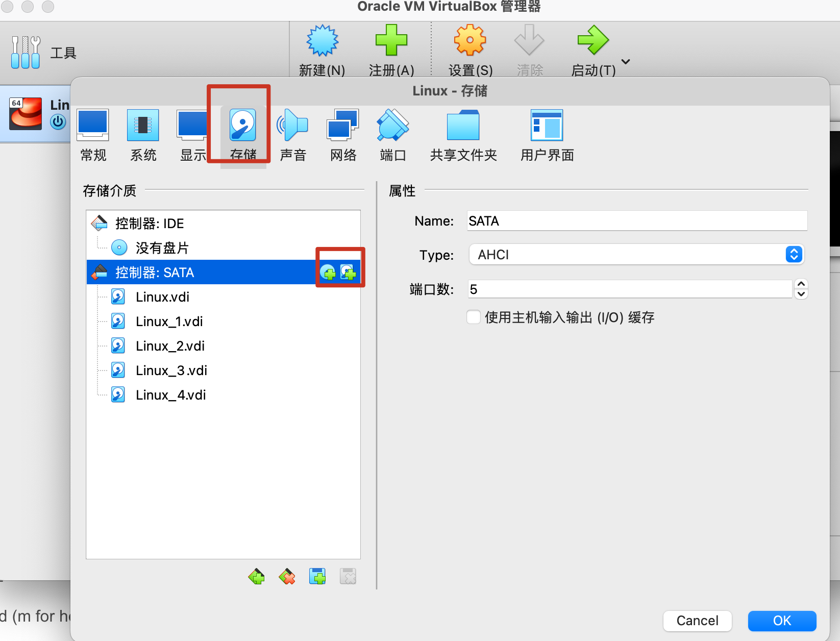This screenshot has height=641, width=840.
Task: Click the add controller icon below storage tree
Action: 256,577
